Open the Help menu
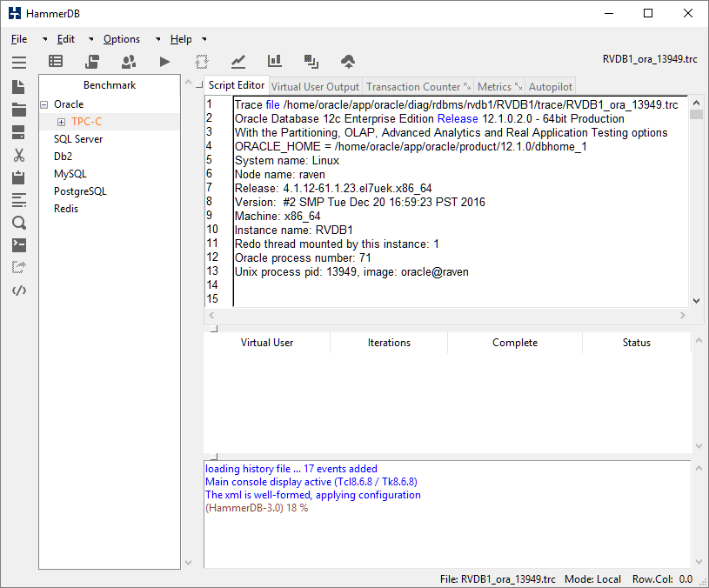 pos(181,39)
